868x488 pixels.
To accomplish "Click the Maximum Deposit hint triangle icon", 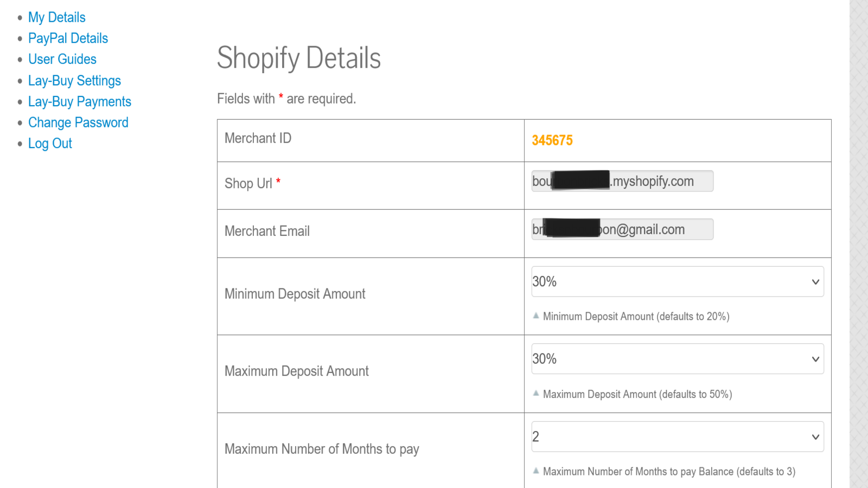I will [x=536, y=393].
